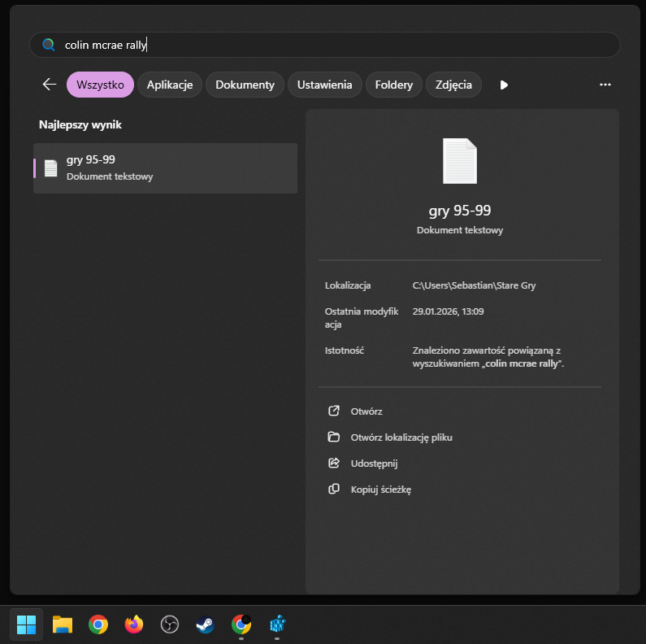
Task: Select the gry 95-99 search result
Action: pyautogui.click(x=165, y=168)
